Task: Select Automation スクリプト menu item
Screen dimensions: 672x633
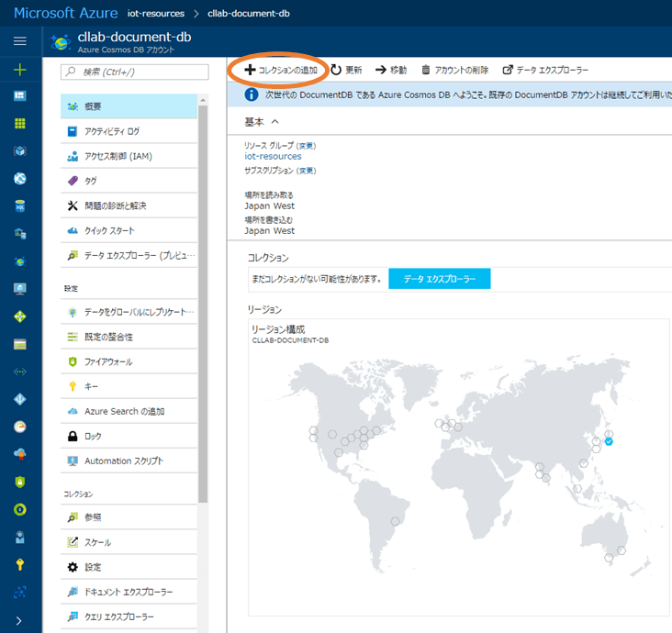Action: (x=129, y=461)
